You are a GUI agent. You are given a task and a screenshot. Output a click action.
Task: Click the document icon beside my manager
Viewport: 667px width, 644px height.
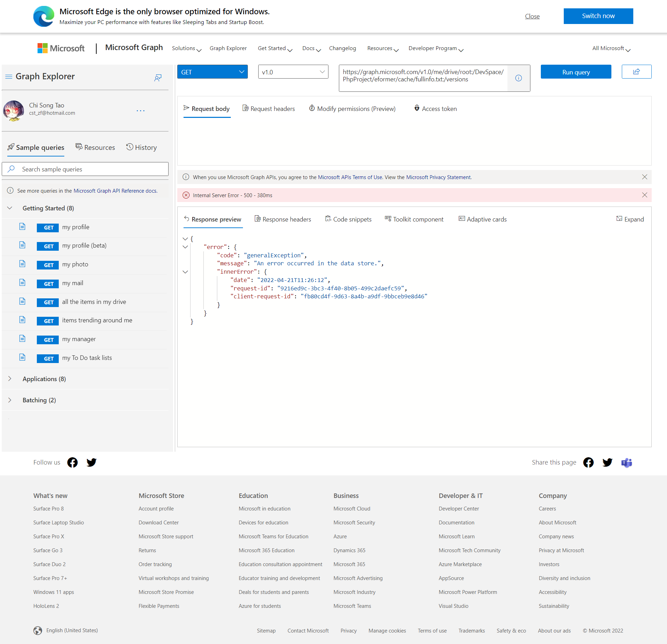pyautogui.click(x=22, y=339)
